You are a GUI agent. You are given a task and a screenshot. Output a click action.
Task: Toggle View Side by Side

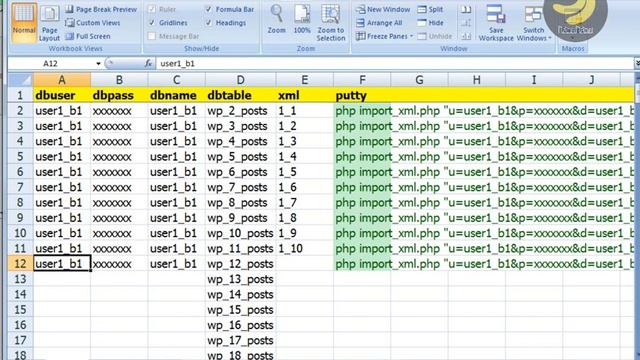(x=466, y=9)
